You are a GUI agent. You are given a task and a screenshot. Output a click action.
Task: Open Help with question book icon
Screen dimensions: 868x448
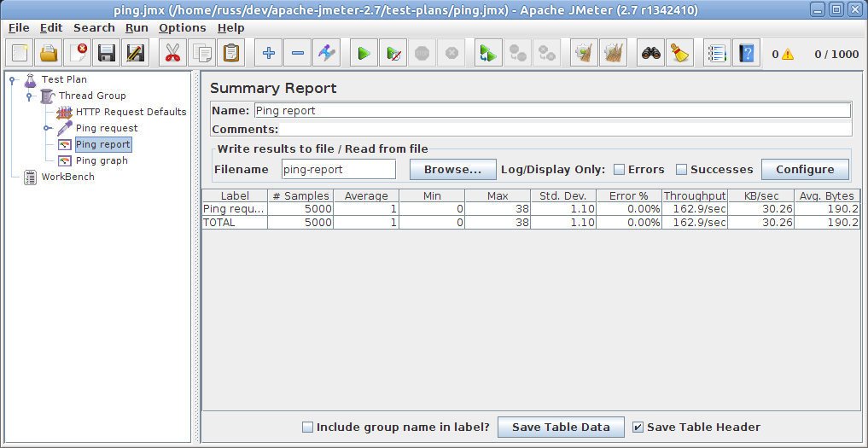point(746,53)
